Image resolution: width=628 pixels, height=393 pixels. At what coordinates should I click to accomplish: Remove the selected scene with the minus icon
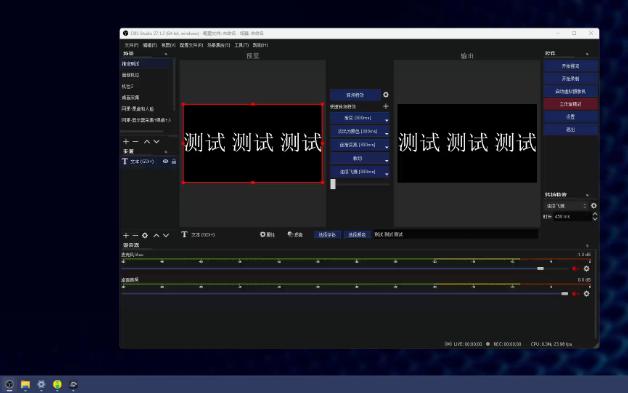point(135,141)
